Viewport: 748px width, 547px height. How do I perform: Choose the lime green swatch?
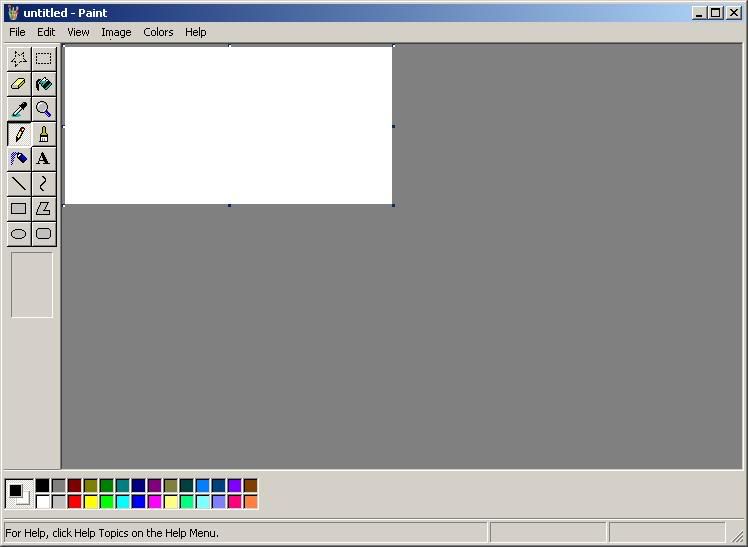(x=106, y=502)
